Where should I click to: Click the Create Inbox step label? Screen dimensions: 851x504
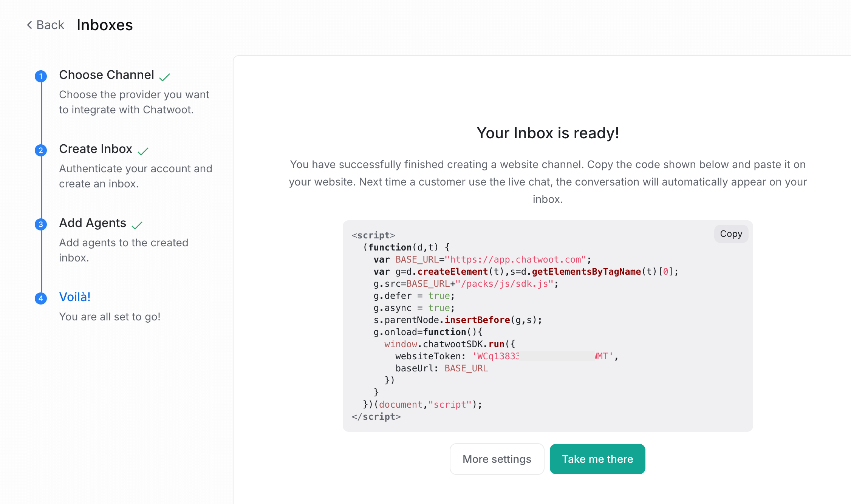pos(96,148)
